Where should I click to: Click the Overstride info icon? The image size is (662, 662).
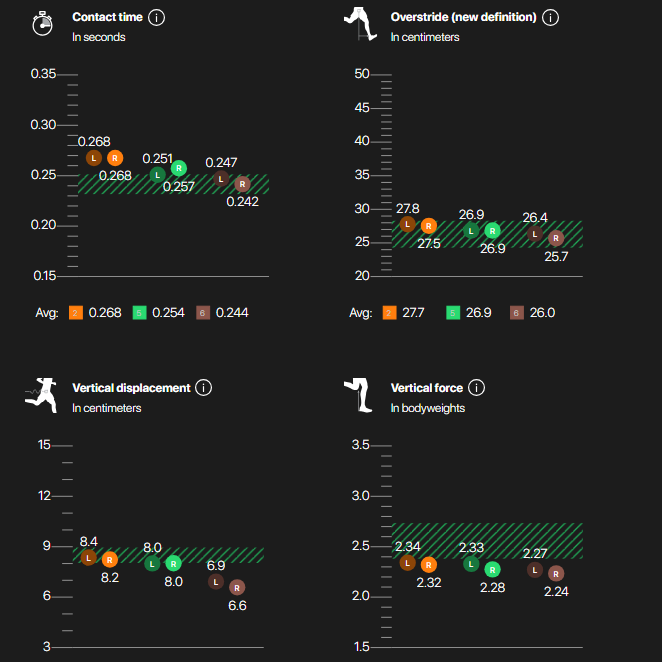550,18
